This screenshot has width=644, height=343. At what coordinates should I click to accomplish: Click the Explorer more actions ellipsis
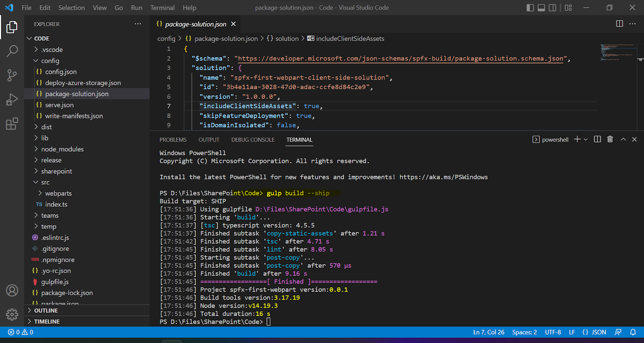[138, 24]
